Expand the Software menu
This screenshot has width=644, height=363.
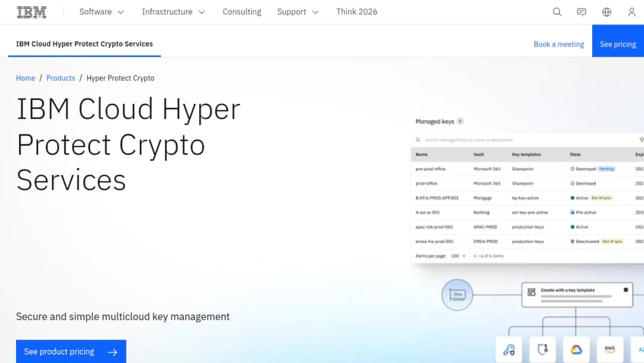[x=101, y=12]
